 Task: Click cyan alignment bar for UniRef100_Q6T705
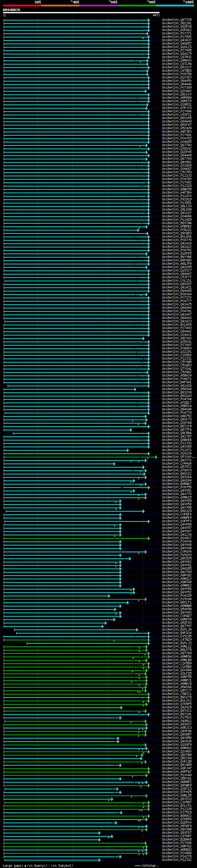coord(76,20)
